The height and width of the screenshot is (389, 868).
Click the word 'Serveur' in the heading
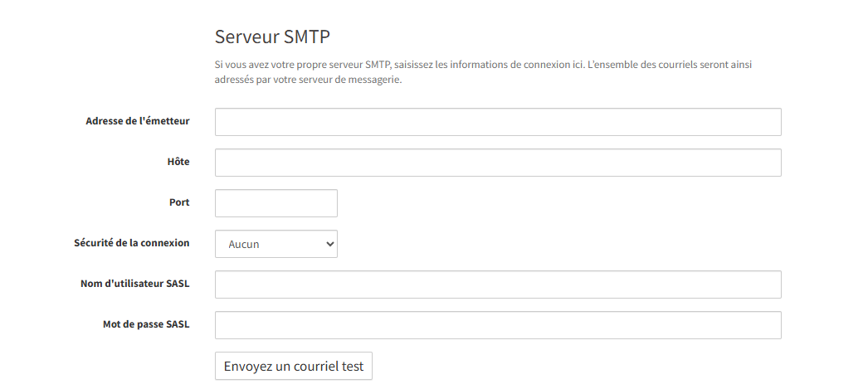245,36
